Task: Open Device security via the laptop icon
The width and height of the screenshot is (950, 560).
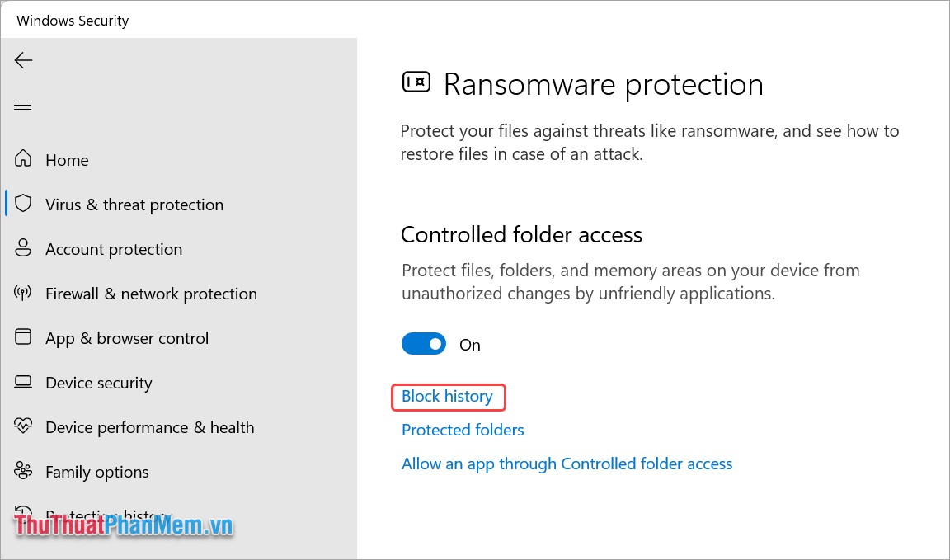Action: point(23,382)
